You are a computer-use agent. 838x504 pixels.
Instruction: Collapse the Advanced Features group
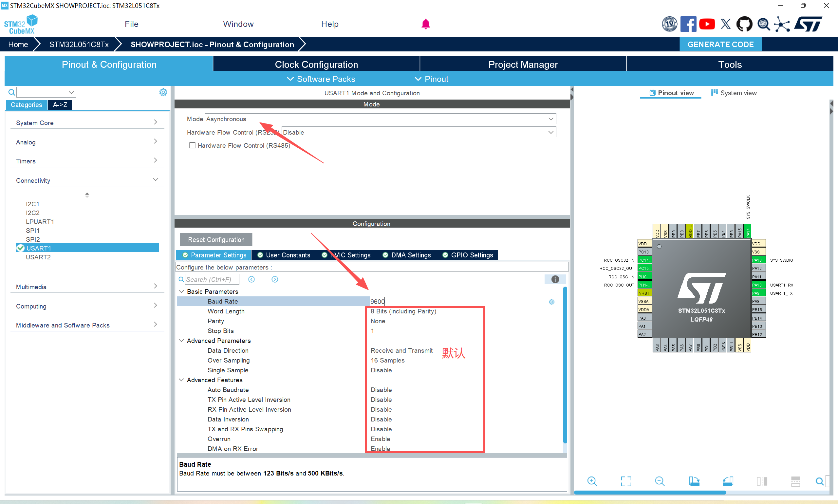click(x=181, y=380)
